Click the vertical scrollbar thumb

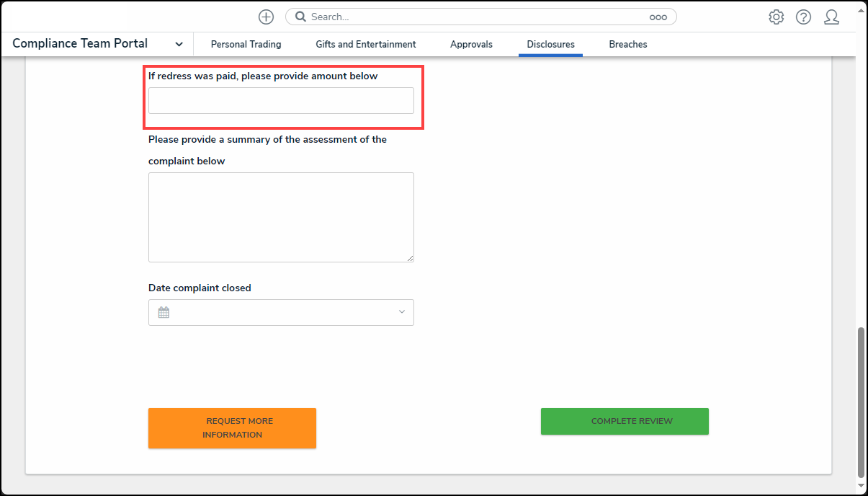click(861, 402)
